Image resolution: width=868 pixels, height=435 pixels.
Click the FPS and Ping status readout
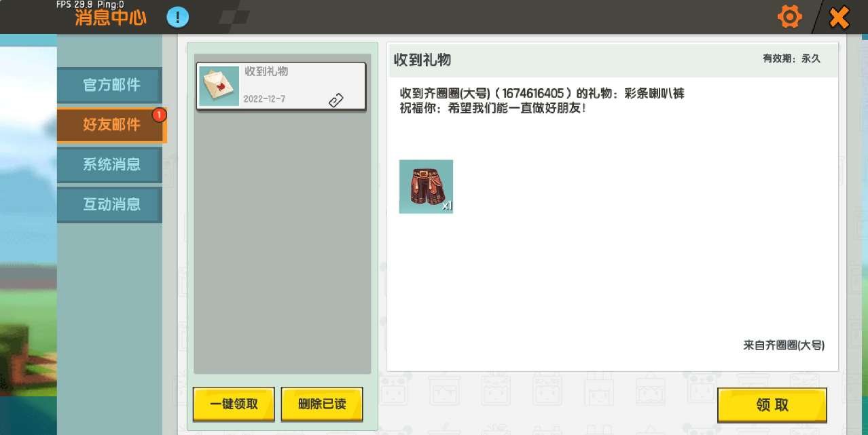[90, 4]
